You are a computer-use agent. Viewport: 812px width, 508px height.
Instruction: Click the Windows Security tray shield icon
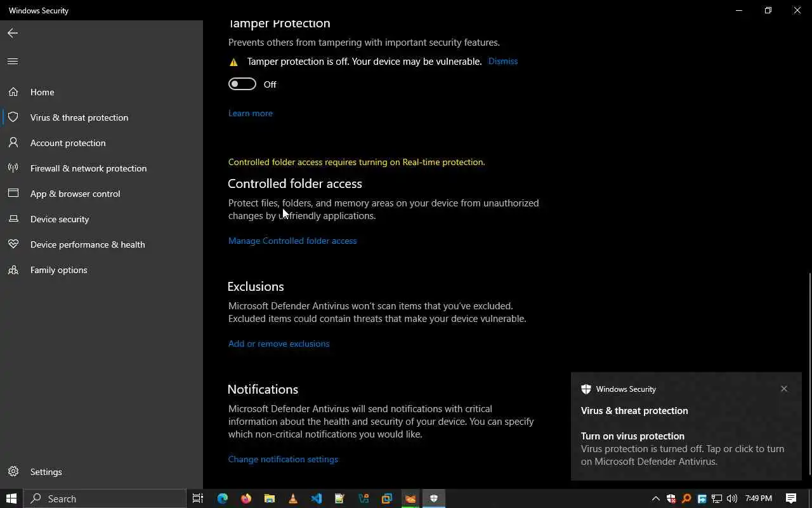pyautogui.click(x=671, y=498)
